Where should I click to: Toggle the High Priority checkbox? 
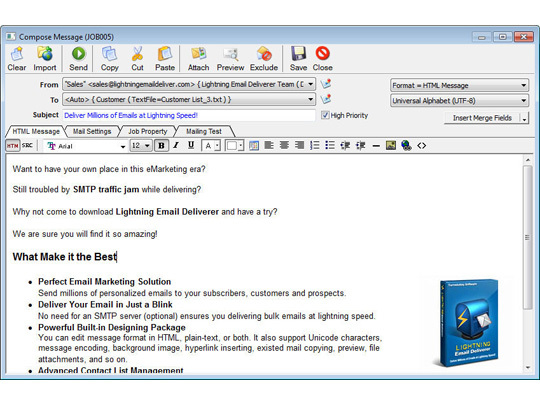point(325,115)
